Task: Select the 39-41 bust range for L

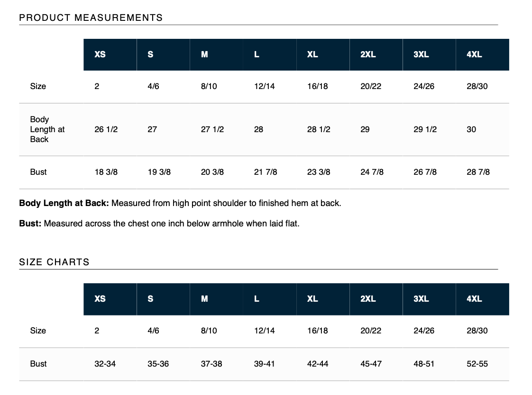Action: [264, 364]
